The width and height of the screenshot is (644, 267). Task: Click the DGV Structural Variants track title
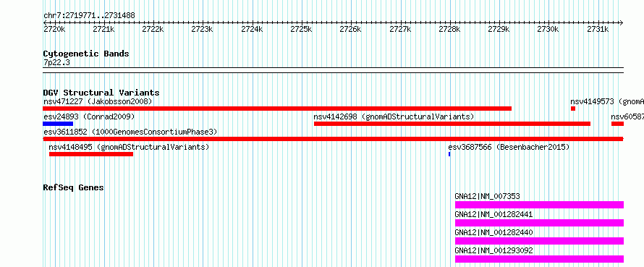click(x=101, y=93)
